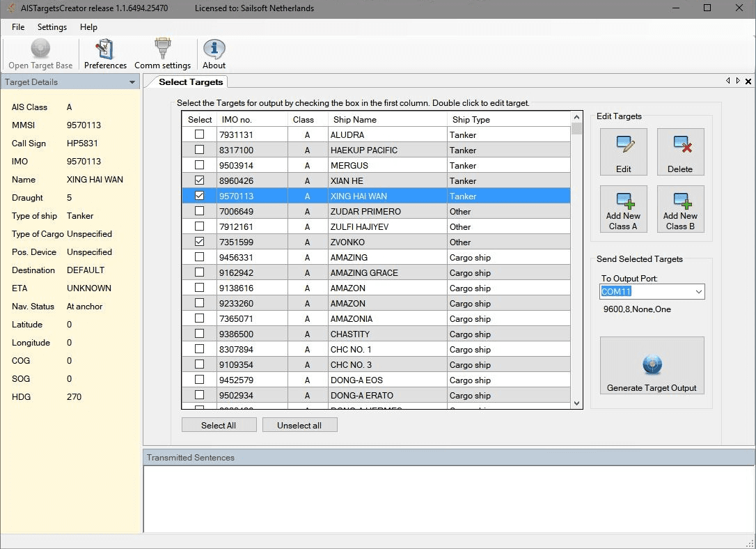Click the 9600,8,None,One port settings text

[637, 309]
